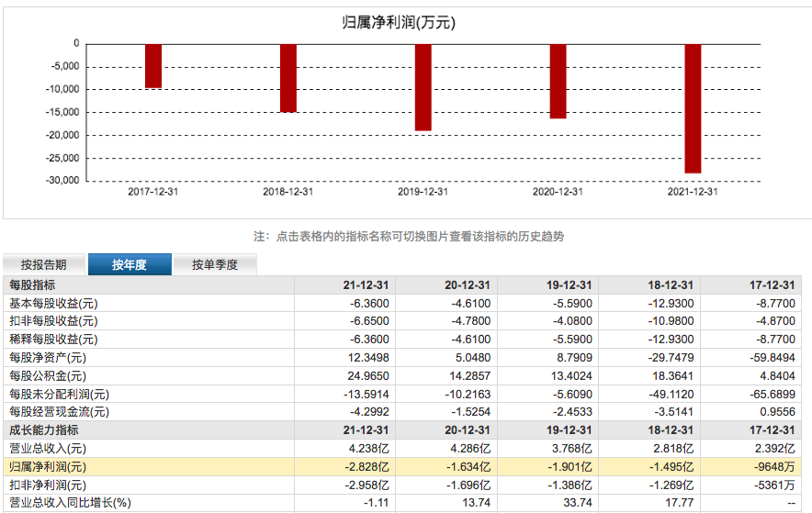Click the 成长能力指标 section header
This screenshot has width=812, height=513.
point(43,430)
